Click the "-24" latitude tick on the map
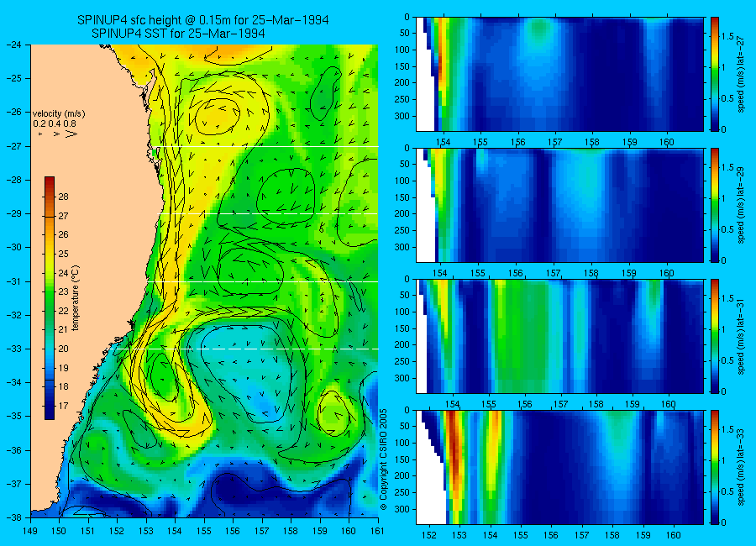756x546 pixels. point(13,45)
